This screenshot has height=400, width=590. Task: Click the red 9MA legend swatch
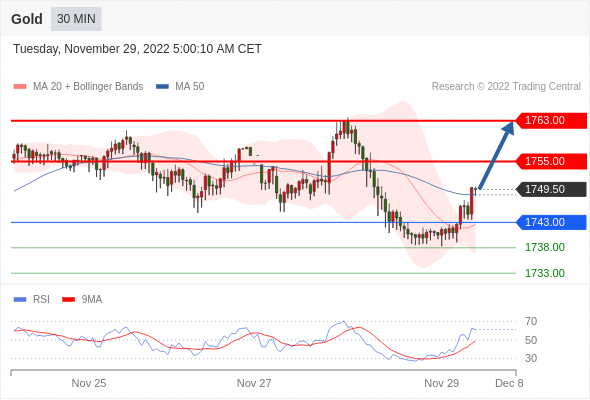pyautogui.click(x=68, y=300)
